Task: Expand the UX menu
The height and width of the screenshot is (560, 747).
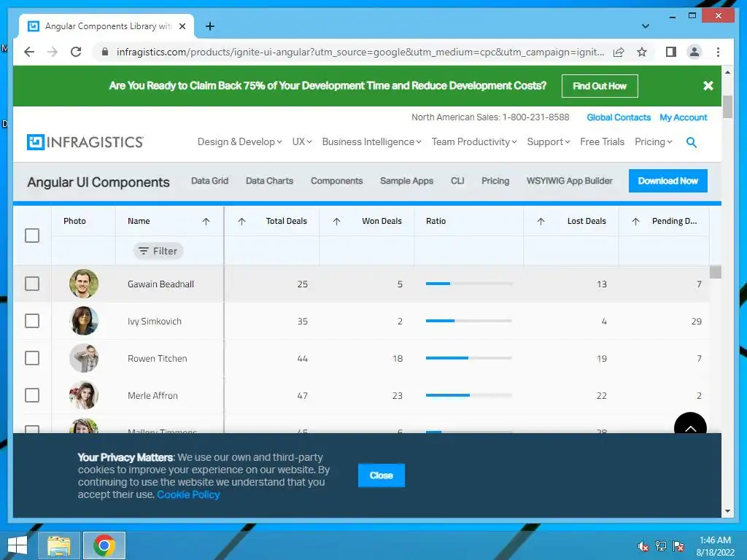Action: [302, 142]
